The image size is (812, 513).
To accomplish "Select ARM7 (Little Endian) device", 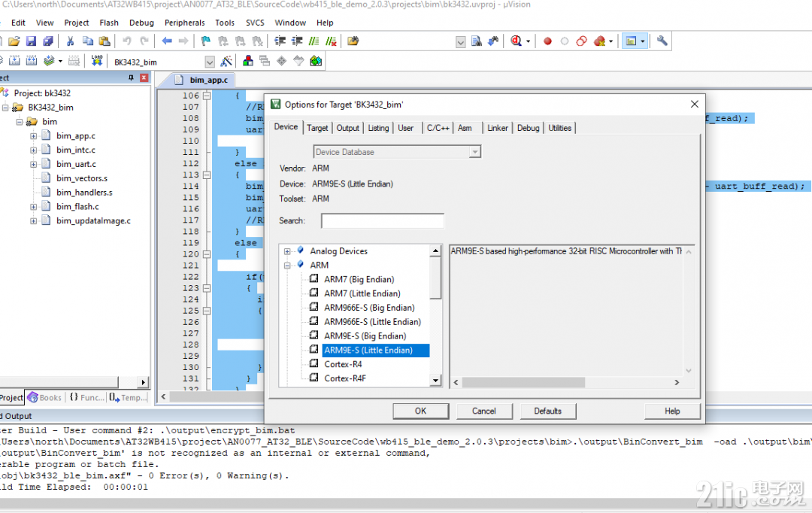I will click(x=362, y=294).
